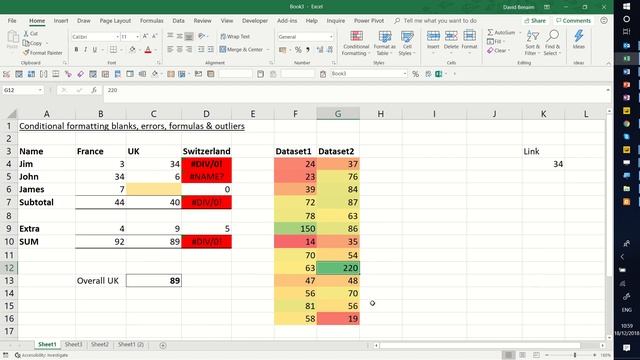
Task: Toggle Bottom Align vertical alignment
Action: click(189, 37)
